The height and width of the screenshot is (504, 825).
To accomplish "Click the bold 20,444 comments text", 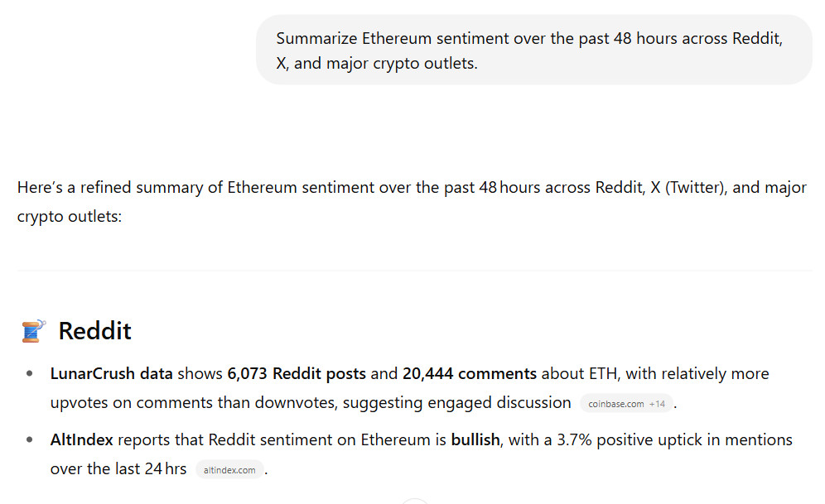I will 470,374.
